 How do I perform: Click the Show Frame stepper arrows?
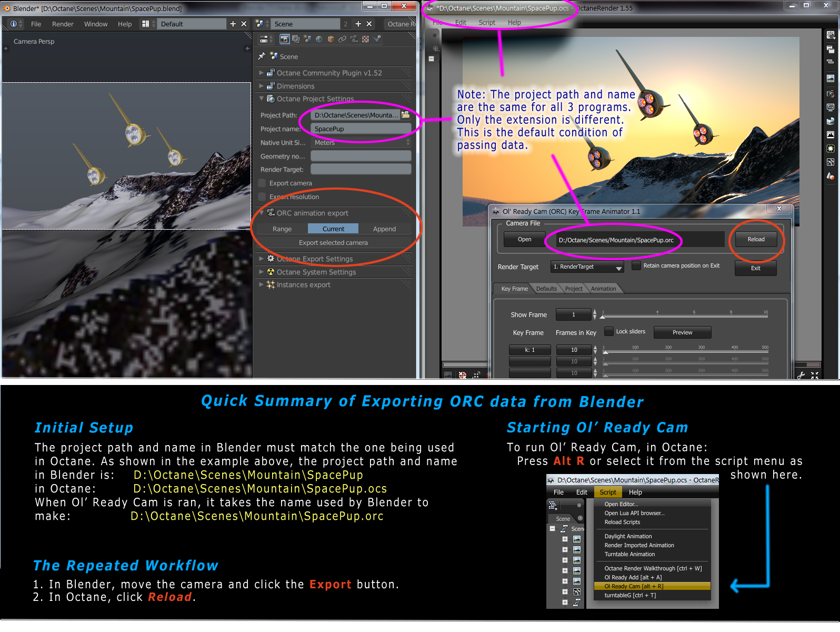pos(595,314)
